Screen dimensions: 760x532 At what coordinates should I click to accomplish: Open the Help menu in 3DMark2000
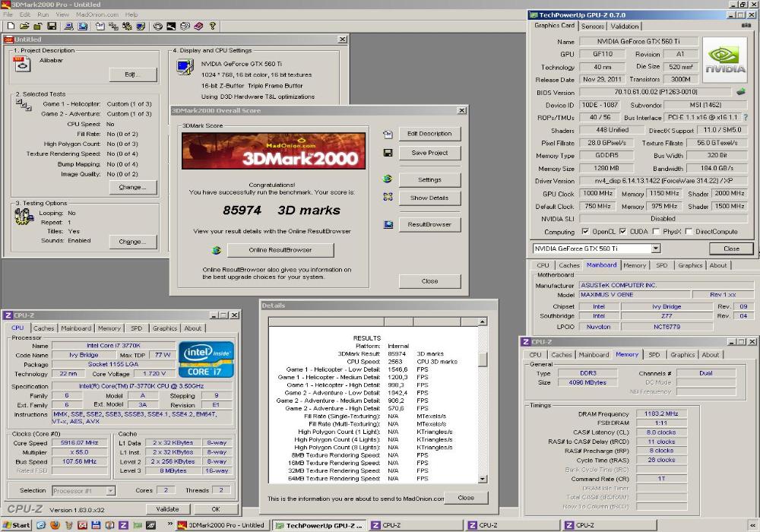[x=131, y=14]
